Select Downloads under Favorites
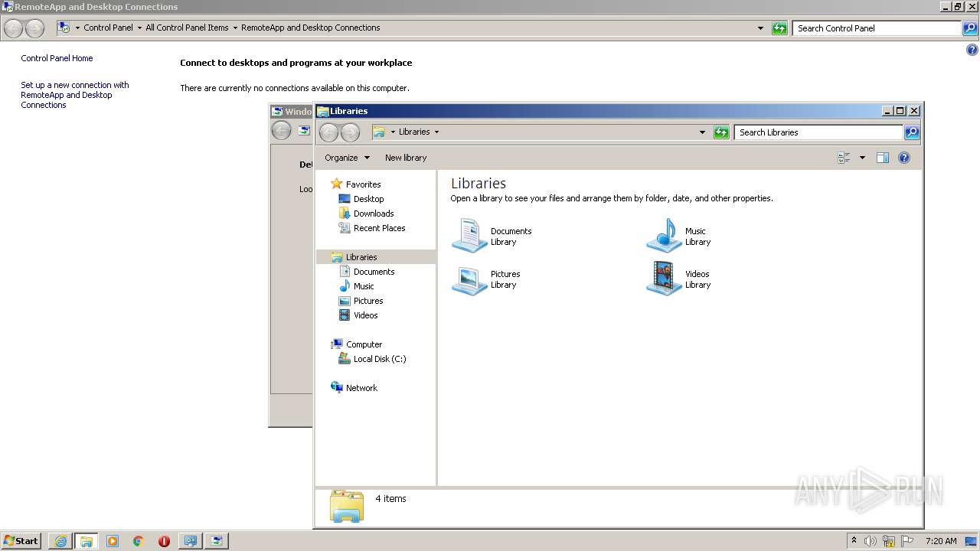This screenshot has width=980, height=551. 374,214
